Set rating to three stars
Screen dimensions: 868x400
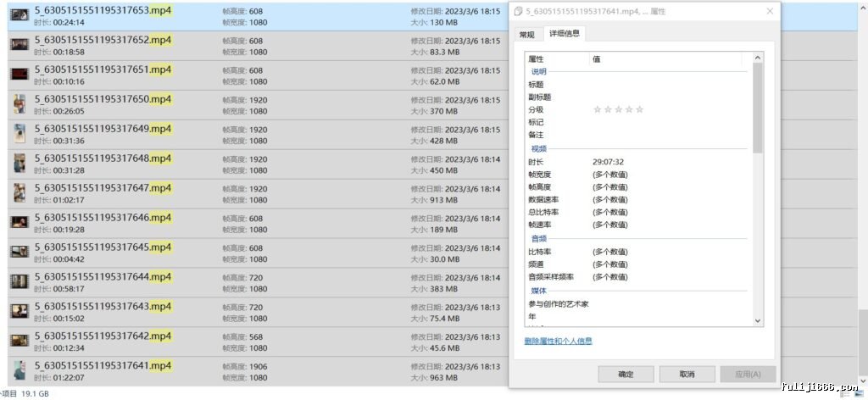point(618,109)
